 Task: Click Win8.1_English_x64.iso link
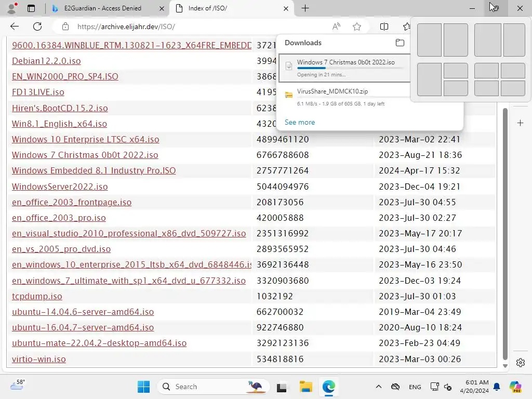[x=59, y=124]
